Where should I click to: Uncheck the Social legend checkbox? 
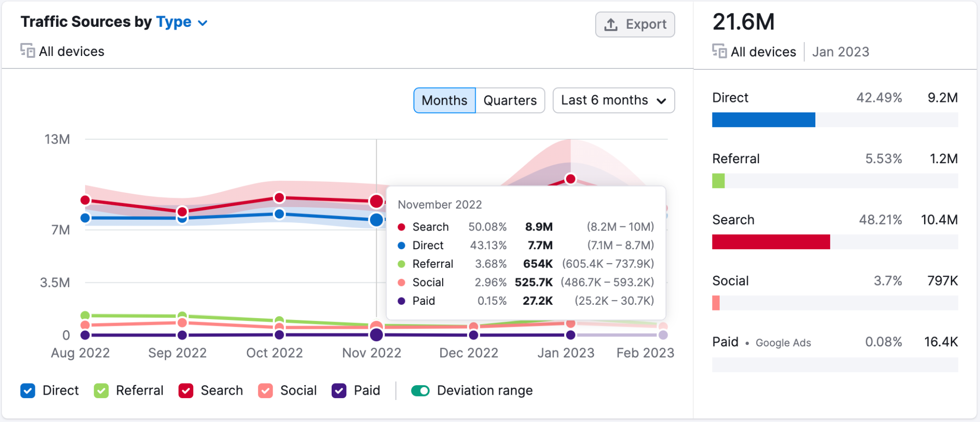pyautogui.click(x=265, y=391)
